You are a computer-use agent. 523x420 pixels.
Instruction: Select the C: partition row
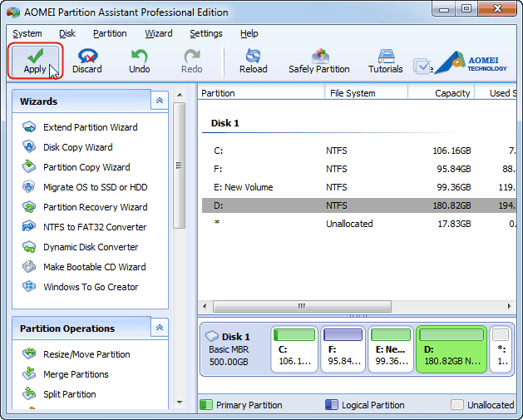[359, 151]
